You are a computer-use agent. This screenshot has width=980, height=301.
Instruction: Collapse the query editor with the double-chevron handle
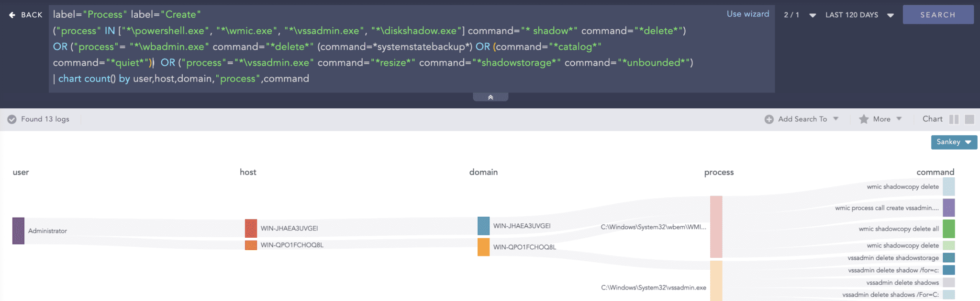[490, 97]
